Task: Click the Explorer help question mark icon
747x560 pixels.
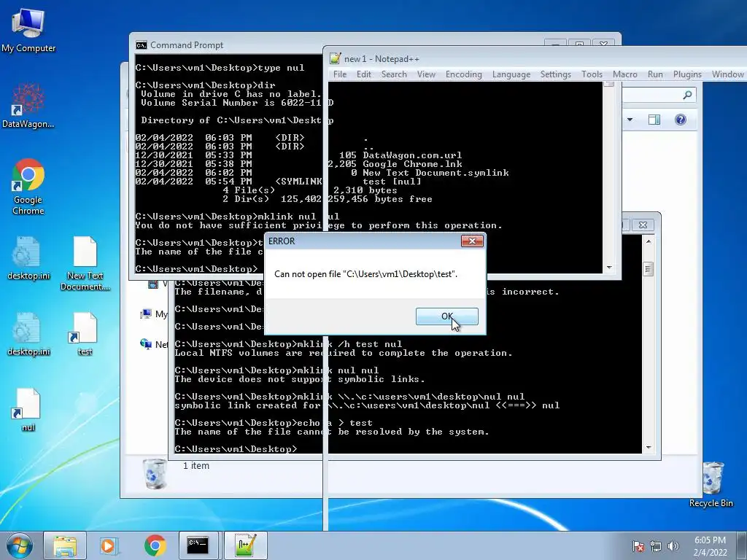Action: pos(681,120)
